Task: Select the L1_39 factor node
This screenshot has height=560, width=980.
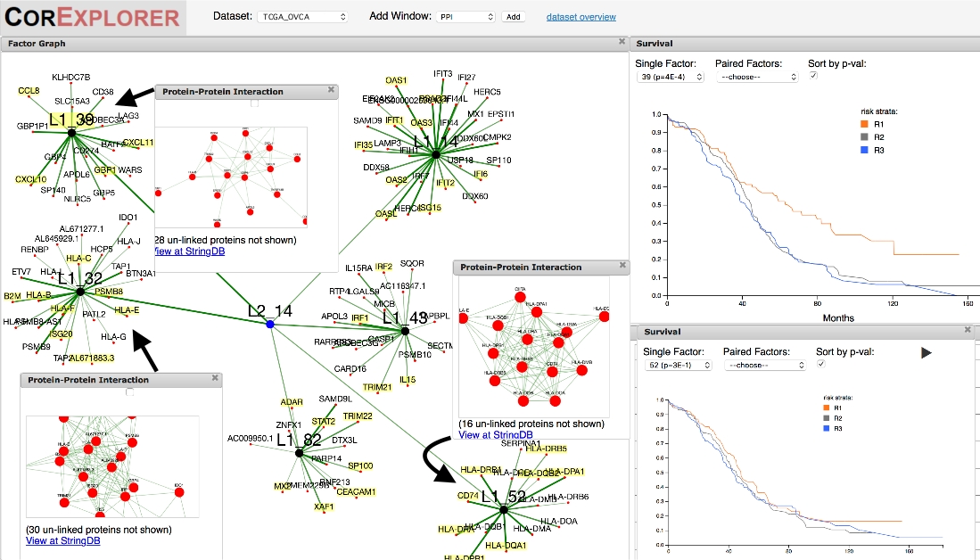Action: [x=72, y=133]
